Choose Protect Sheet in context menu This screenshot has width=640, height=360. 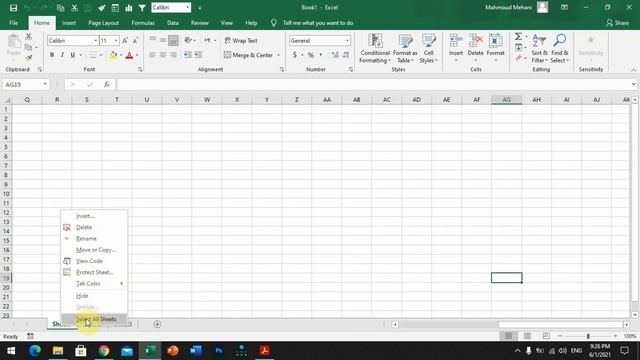tap(94, 272)
